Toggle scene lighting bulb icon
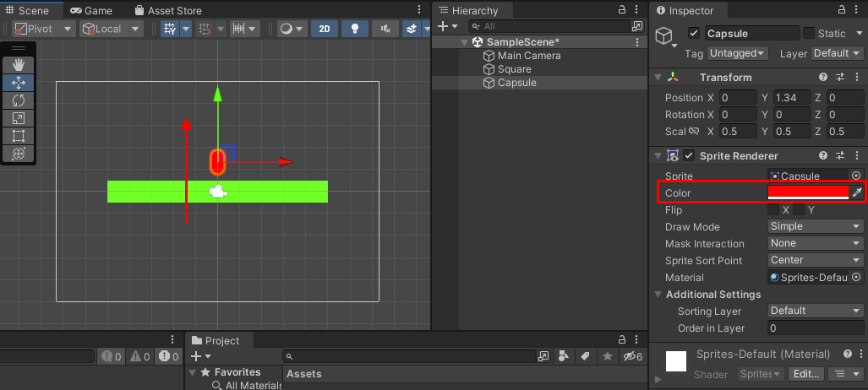Image resolution: width=868 pixels, height=390 pixels. 355,29
